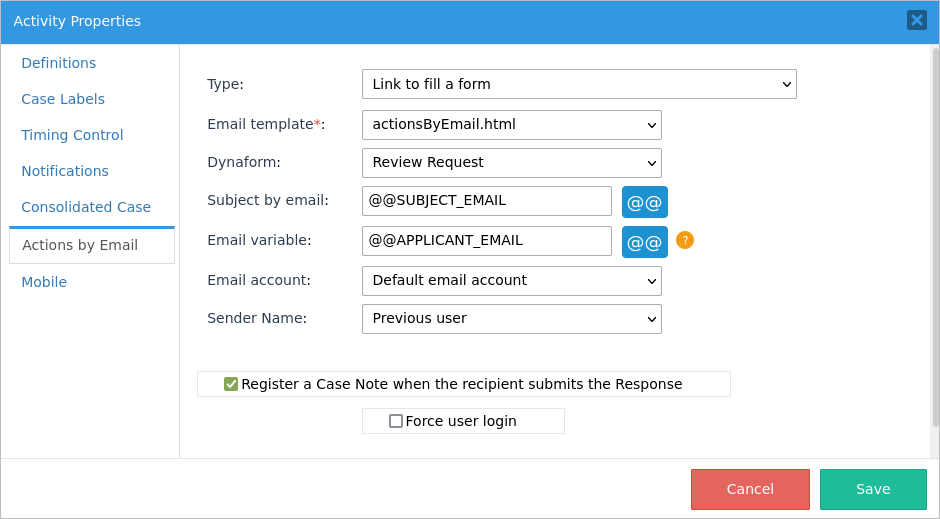This screenshot has width=940, height=519.
Task: Switch to the Mobile tab
Action: pos(44,282)
